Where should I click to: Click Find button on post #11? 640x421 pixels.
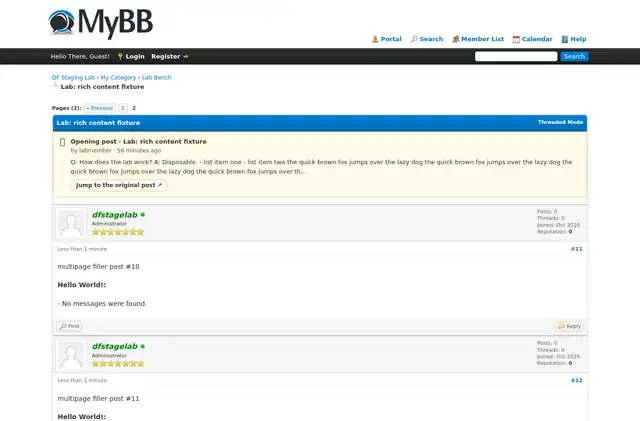(x=69, y=326)
